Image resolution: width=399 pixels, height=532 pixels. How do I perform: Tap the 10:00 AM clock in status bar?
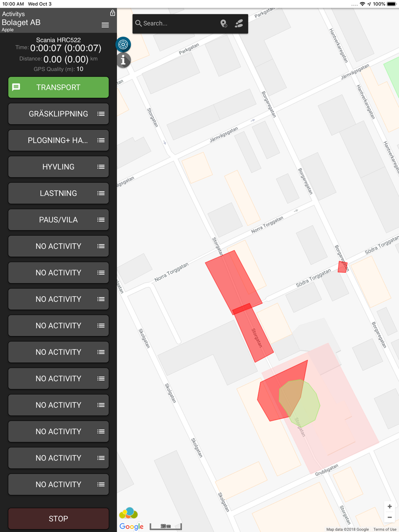[13, 4]
